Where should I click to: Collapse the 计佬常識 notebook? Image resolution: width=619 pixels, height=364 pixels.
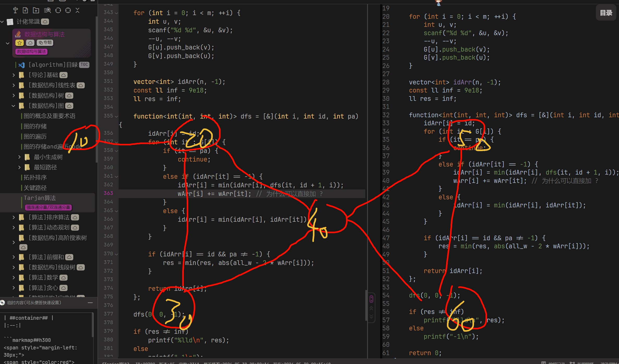pyautogui.click(x=2, y=22)
